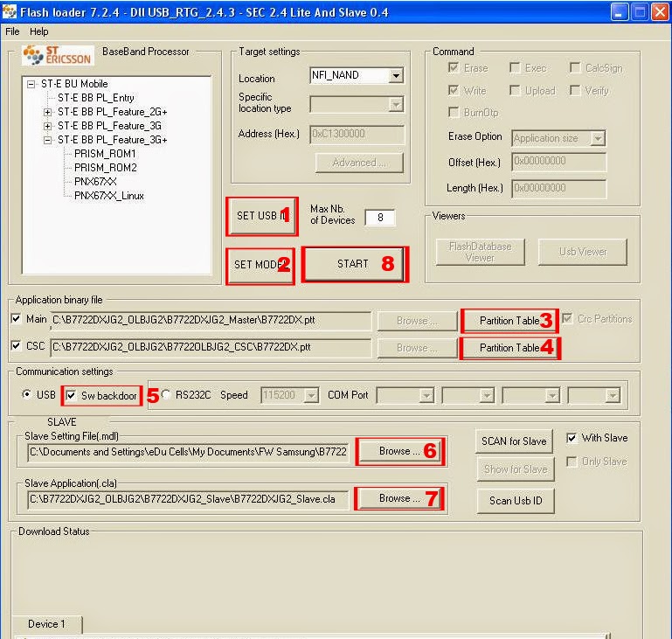Click the START button
The image size is (672, 639).
pos(354,264)
